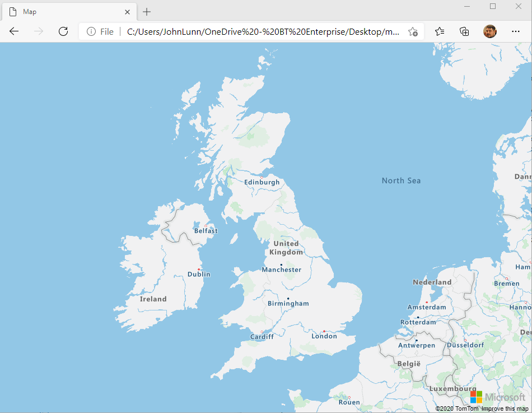Open the Collections icon

click(464, 32)
